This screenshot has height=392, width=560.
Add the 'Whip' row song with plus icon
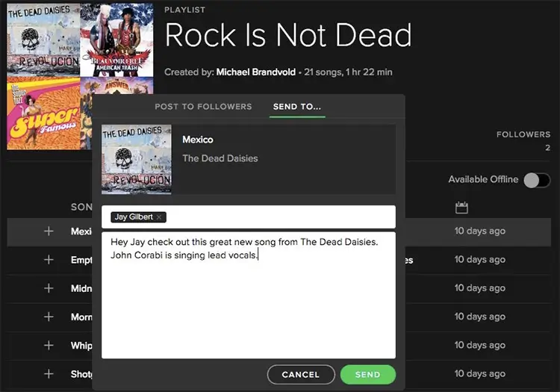pyautogui.click(x=49, y=345)
